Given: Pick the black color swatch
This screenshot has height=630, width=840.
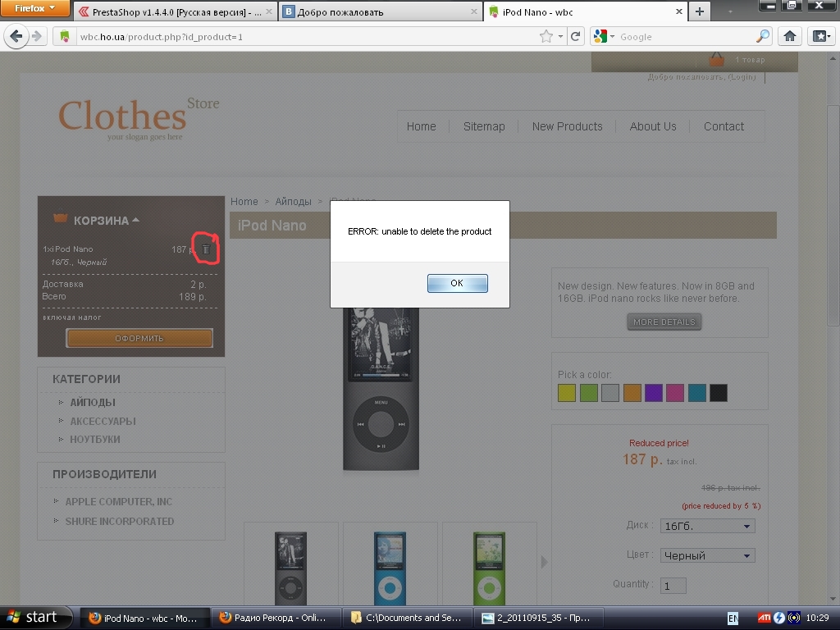Looking at the screenshot, I should tap(719, 393).
